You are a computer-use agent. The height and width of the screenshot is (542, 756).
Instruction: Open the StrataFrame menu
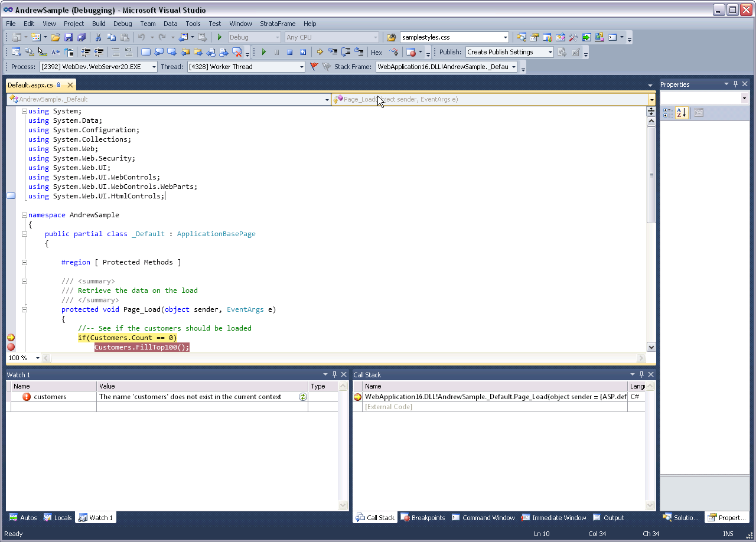(276, 24)
